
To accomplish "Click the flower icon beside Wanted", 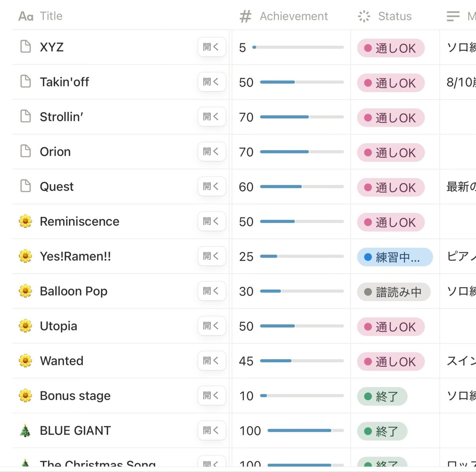I will (25, 361).
